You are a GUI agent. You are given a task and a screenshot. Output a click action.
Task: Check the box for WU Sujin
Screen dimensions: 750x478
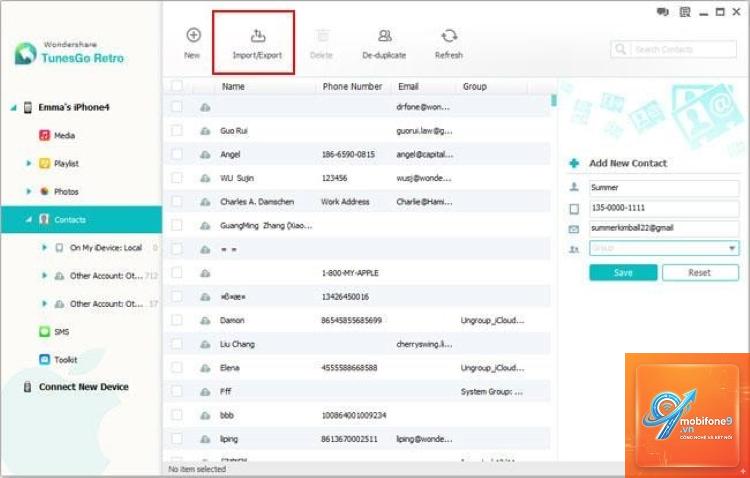tap(177, 178)
